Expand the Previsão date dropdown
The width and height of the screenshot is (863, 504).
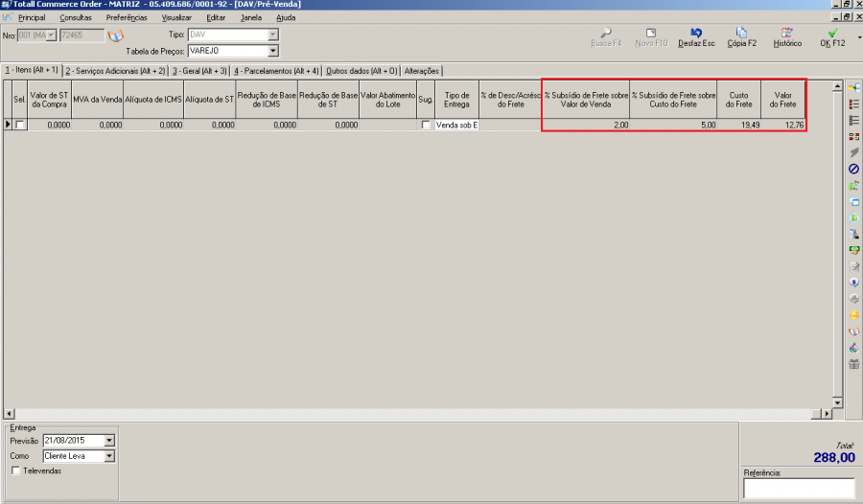point(109,441)
